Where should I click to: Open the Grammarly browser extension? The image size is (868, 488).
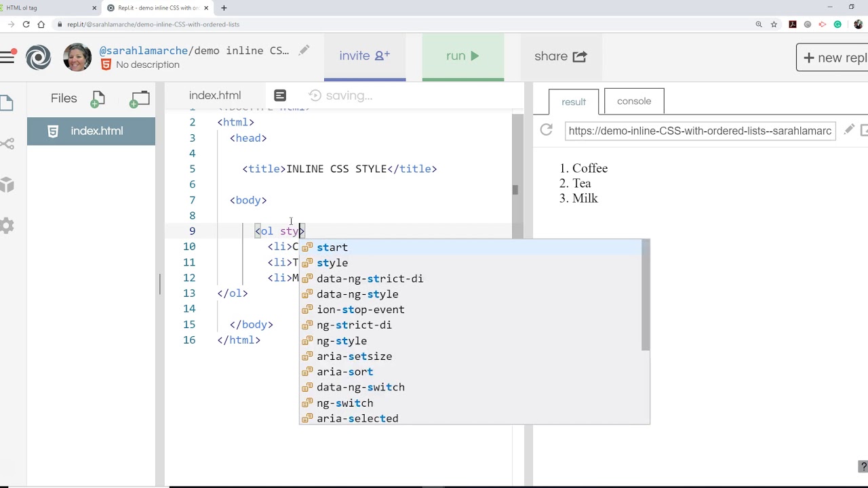point(837,24)
